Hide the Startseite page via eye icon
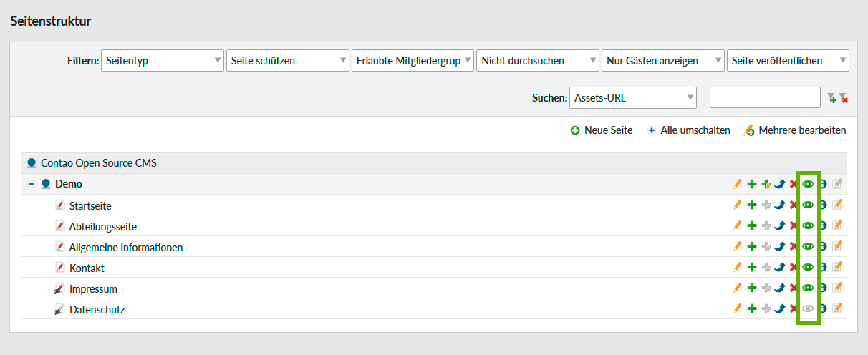Viewport: 868px width, 355px height. click(x=808, y=205)
